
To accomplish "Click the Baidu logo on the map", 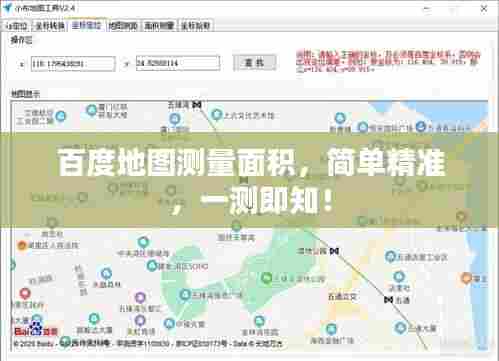I will click(x=36, y=330).
